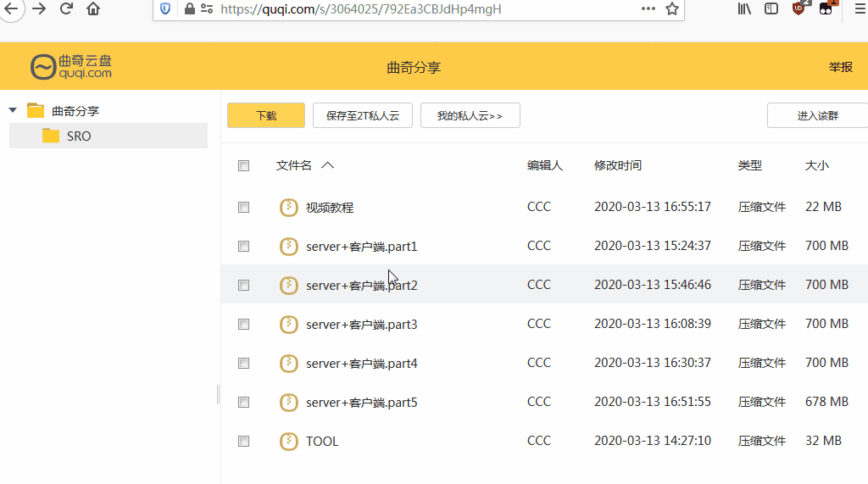The height and width of the screenshot is (484, 868).
Task: Check the box for the TOOL file
Action: pos(243,442)
